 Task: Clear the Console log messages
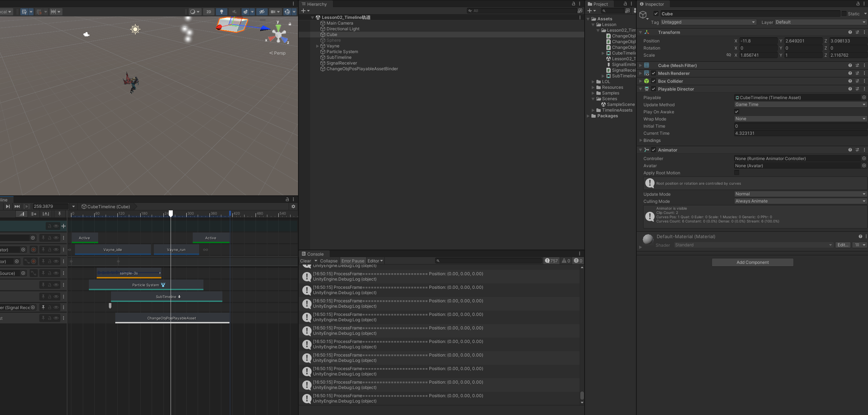(306, 261)
